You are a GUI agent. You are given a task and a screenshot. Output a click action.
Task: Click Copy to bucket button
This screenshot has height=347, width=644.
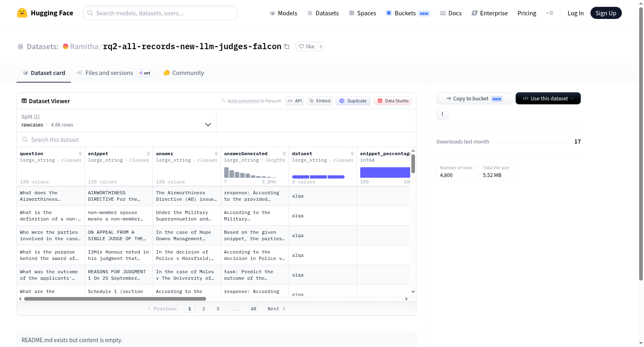(474, 98)
